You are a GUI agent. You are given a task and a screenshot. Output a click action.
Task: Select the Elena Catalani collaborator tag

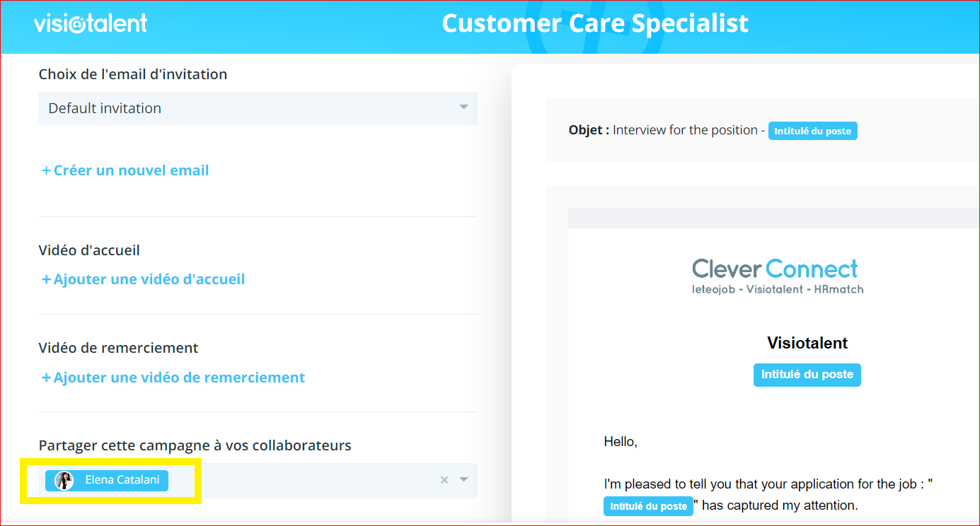coord(122,480)
